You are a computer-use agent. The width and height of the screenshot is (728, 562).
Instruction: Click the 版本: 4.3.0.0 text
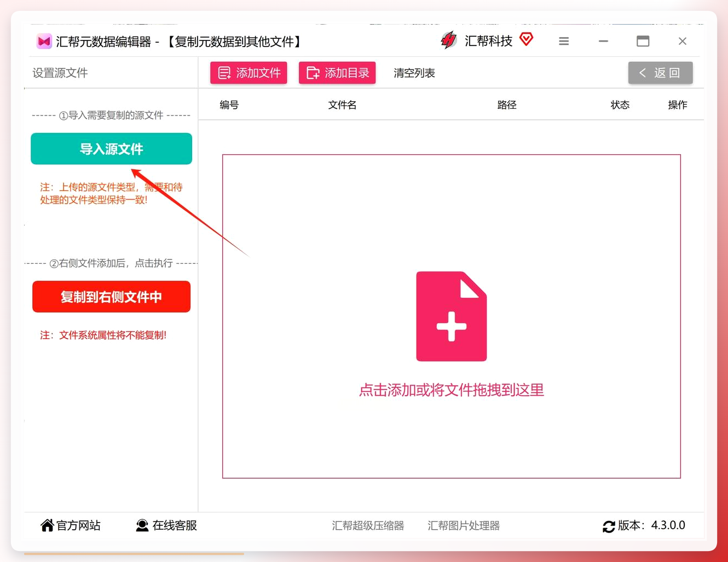coord(651,525)
